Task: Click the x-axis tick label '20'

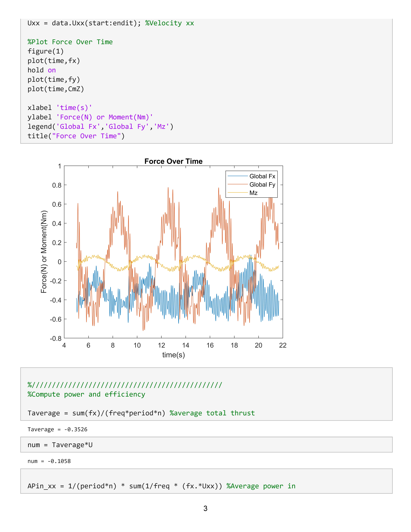Action: click(259, 345)
